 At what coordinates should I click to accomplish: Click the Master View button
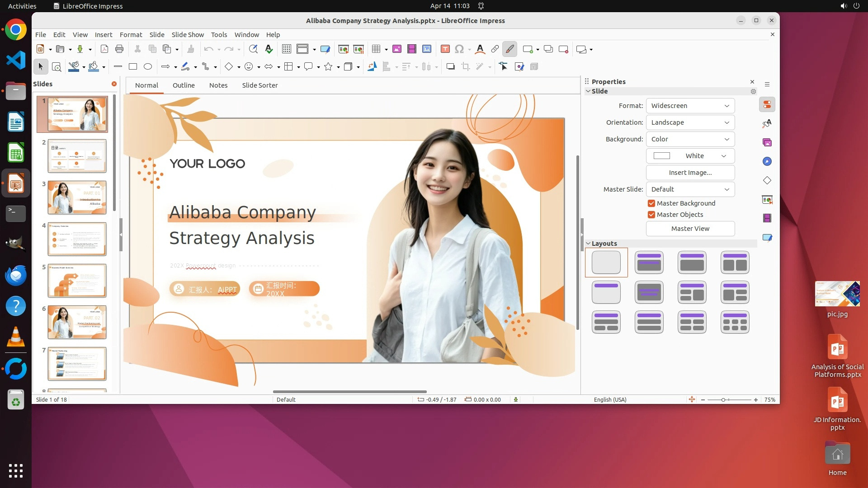click(x=690, y=229)
